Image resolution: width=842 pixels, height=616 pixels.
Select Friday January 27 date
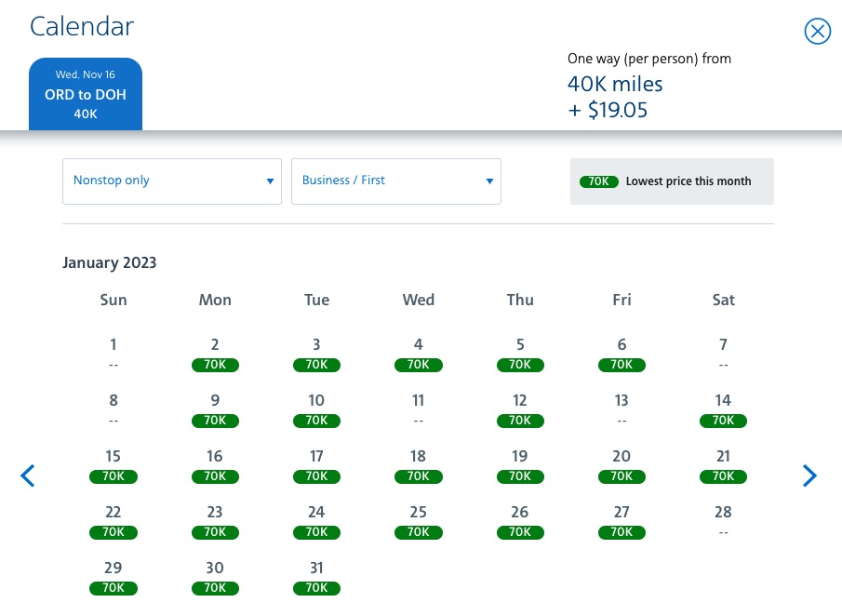[x=621, y=522]
